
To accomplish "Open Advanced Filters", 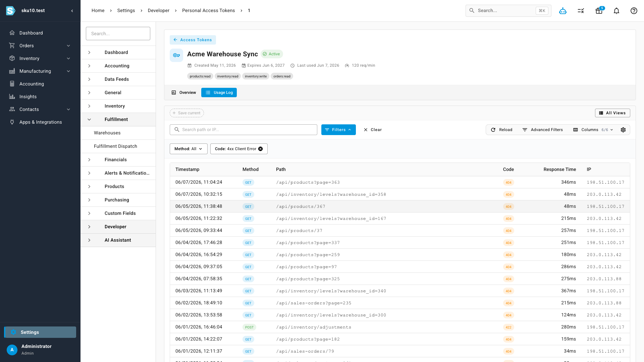I will (x=543, y=130).
